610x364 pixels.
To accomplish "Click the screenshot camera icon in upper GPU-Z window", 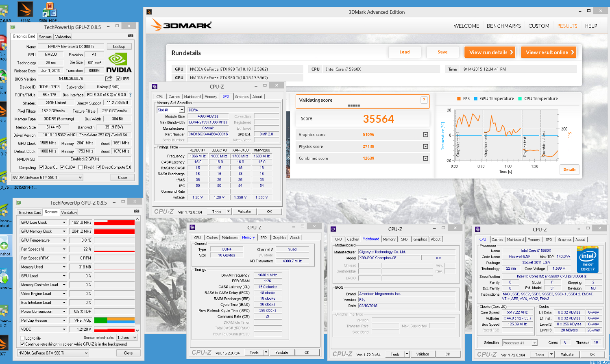I will pos(131,36).
